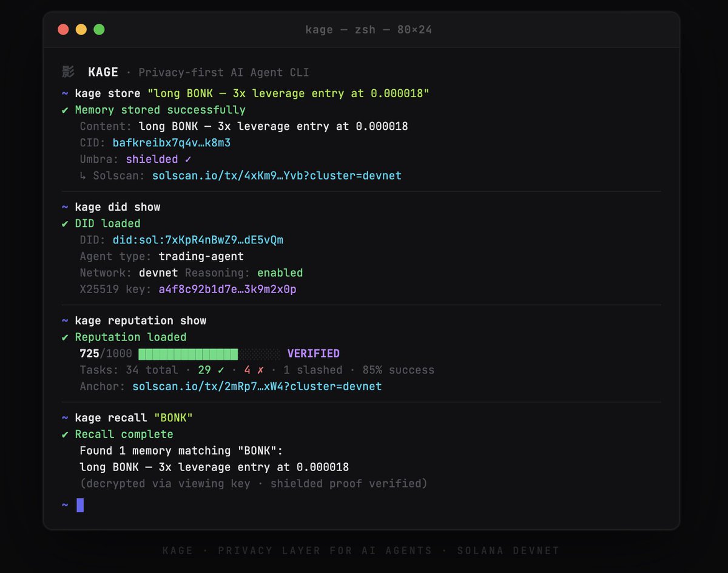Click the KAGE kanji logo glyph
The width and height of the screenshot is (728, 573).
pyautogui.click(x=68, y=72)
